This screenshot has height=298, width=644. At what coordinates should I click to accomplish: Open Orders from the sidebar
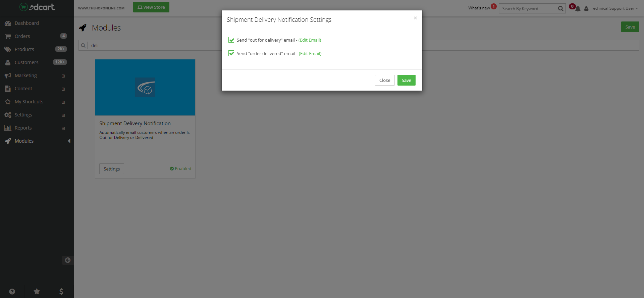(x=22, y=36)
